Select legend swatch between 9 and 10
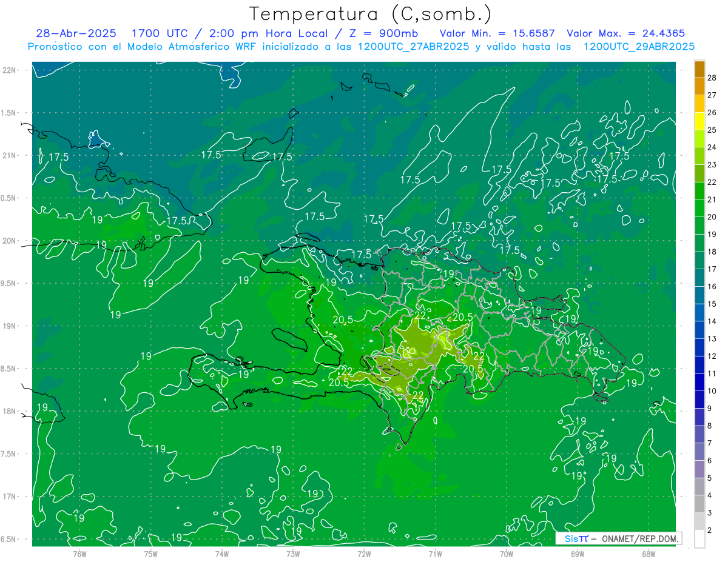The image size is (728, 562). click(x=699, y=400)
